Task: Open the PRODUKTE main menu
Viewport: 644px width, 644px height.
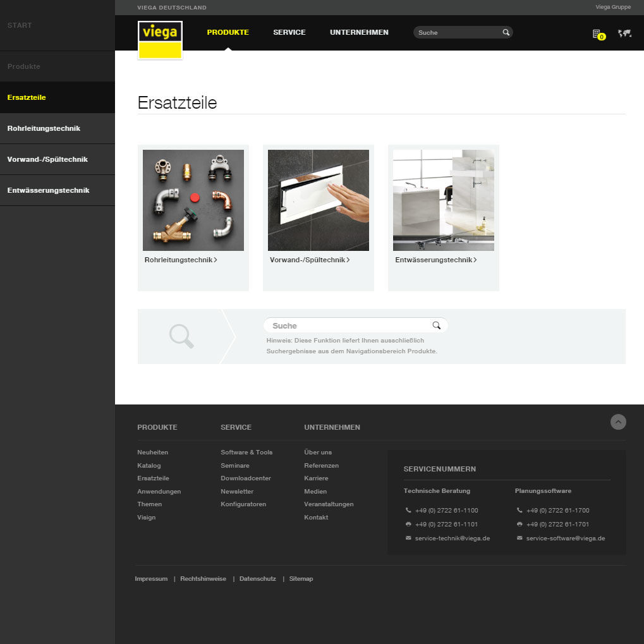Action: click(228, 32)
